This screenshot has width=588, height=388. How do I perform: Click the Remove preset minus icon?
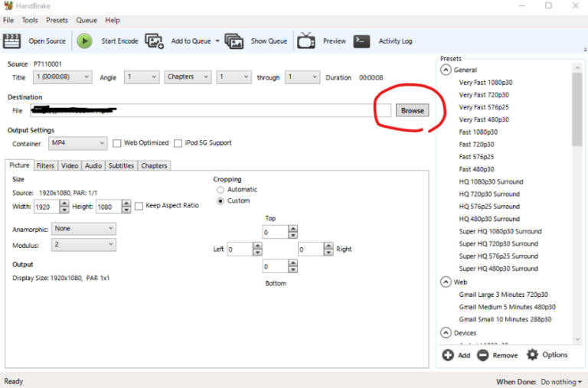pyautogui.click(x=483, y=355)
